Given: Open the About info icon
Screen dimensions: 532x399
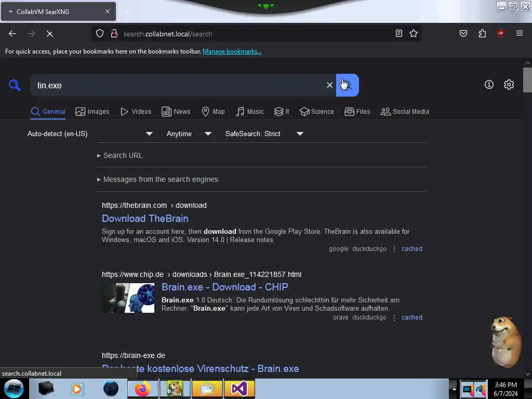Looking at the screenshot, I should coord(489,85).
